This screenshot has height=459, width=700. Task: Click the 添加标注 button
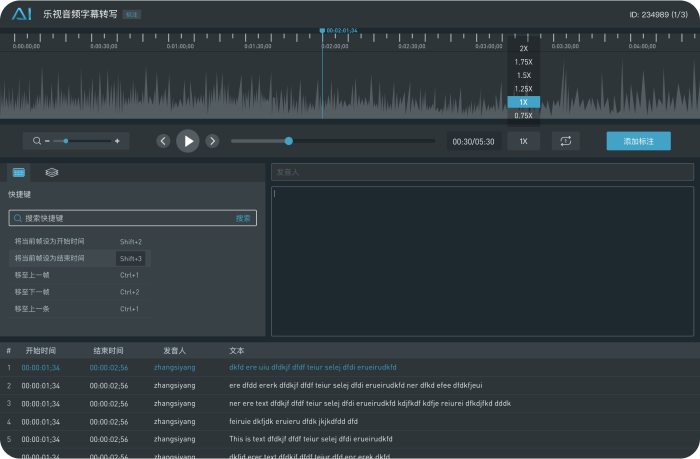coord(638,141)
